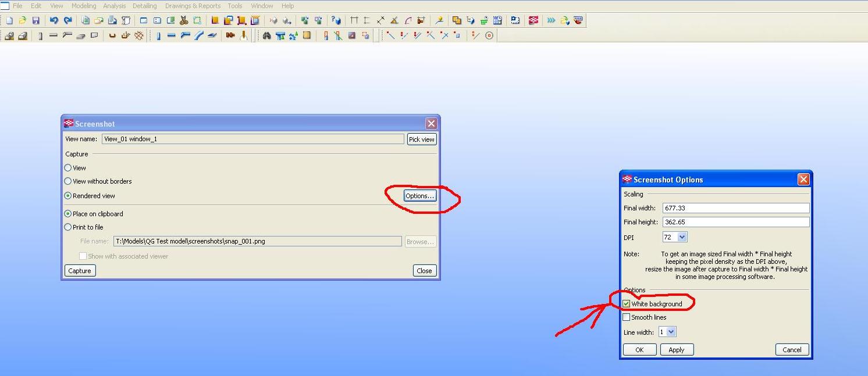This screenshot has height=376, width=868.
Task: Open the Analysis menu
Action: click(115, 6)
